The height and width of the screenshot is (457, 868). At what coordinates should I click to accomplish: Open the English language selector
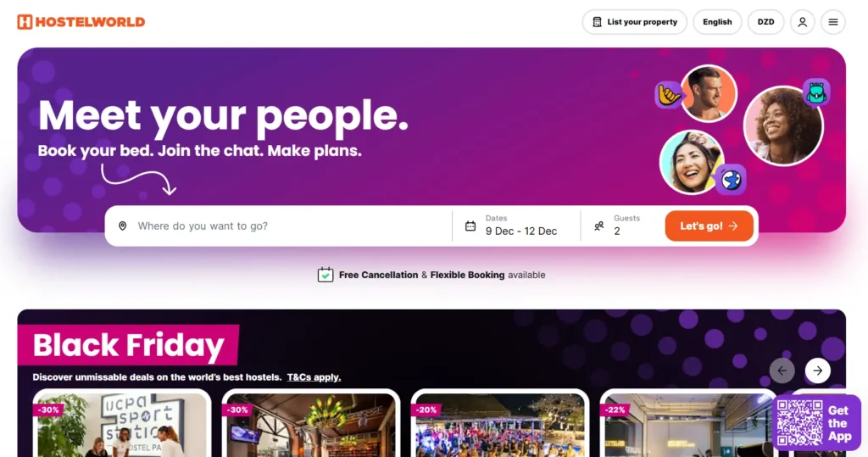717,22
